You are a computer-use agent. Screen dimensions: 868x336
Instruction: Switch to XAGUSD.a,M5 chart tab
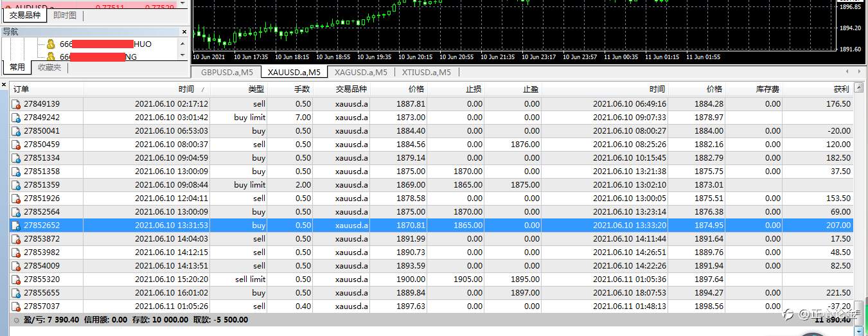(x=361, y=72)
